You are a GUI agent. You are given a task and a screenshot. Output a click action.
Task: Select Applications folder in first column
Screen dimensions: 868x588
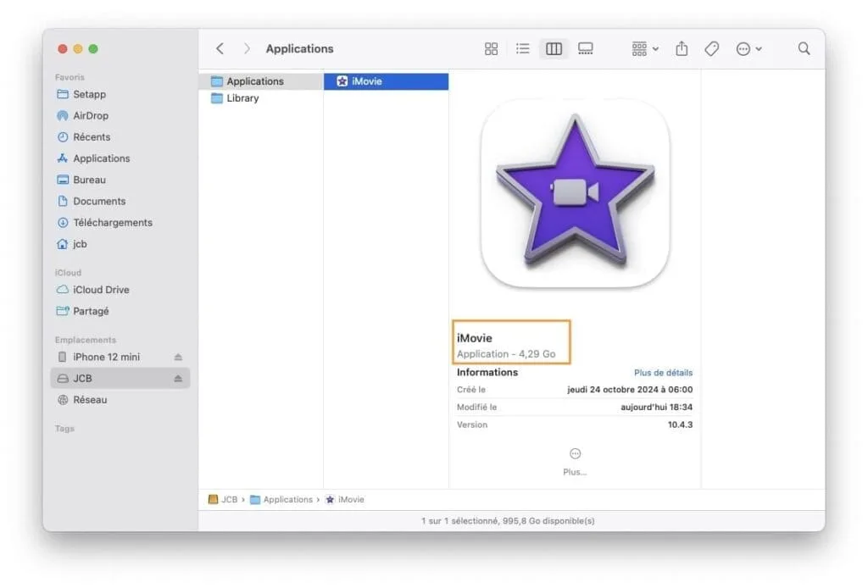(x=261, y=81)
